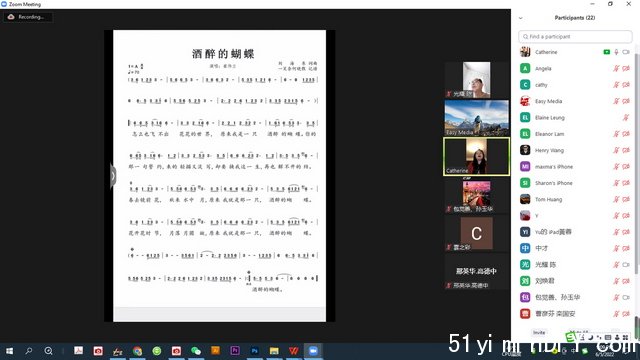The height and width of the screenshot is (360, 640).
Task: Open the Windows Start menu
Action: [x=9, y=351]
